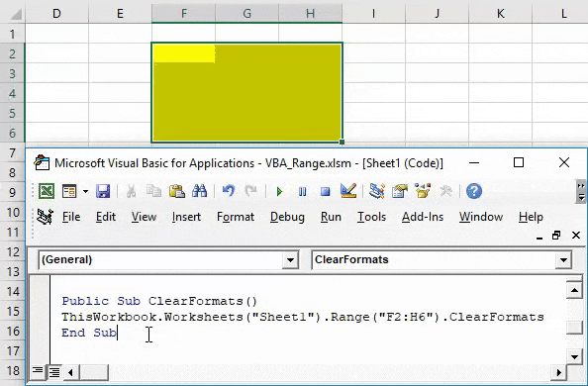Close the inner code window
588x386 pixels.
coord(576,236)
